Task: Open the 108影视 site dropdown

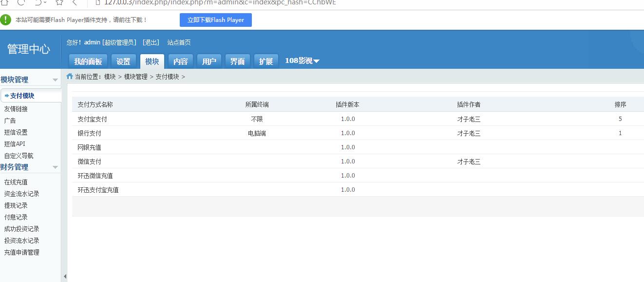Action: click(302, 61)
